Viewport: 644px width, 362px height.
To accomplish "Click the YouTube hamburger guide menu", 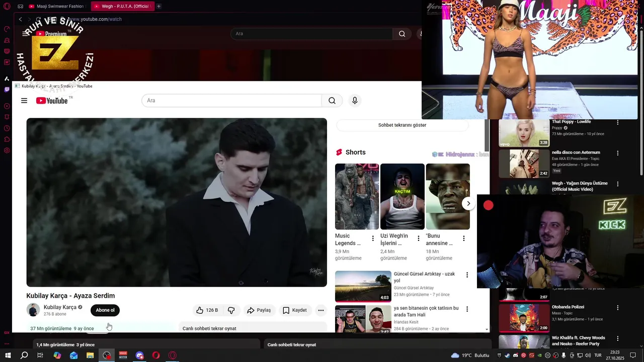I will point(24,101).
